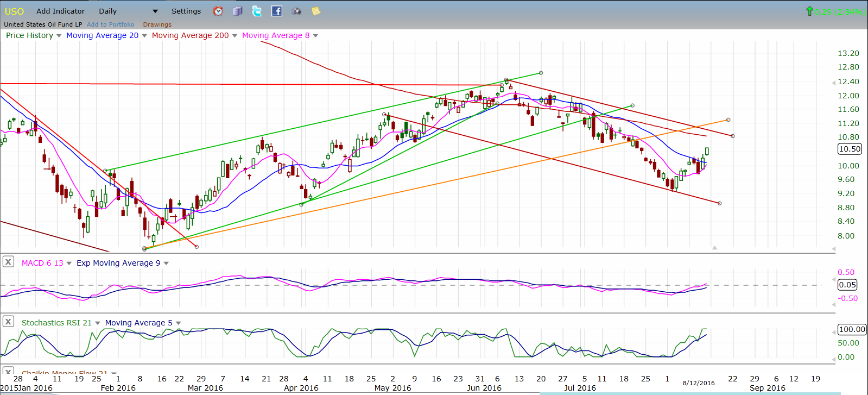Open the Settings menu

click(186, 11)
